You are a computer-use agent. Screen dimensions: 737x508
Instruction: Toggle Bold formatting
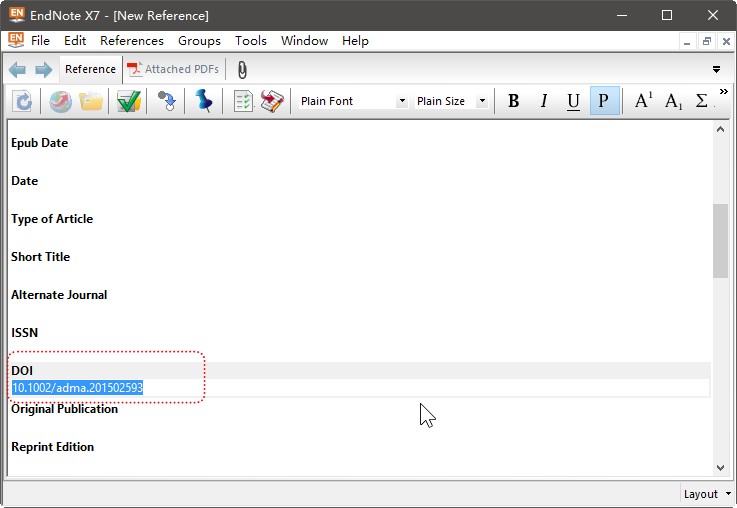pos(514,101)
